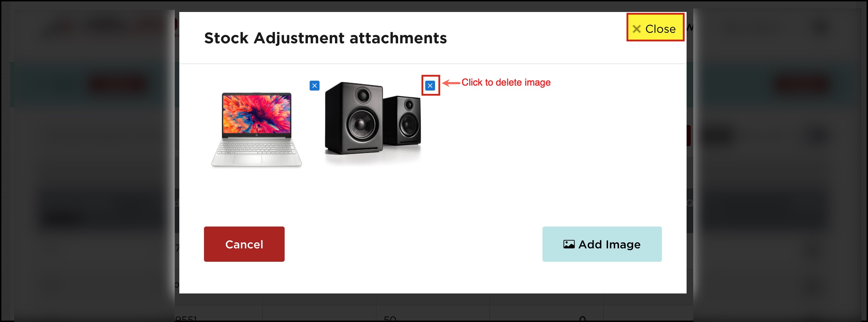This screenshot has width=868, height=322.
Task: Click the picture icon in Add Image button
Action: (x=569, y=244)
